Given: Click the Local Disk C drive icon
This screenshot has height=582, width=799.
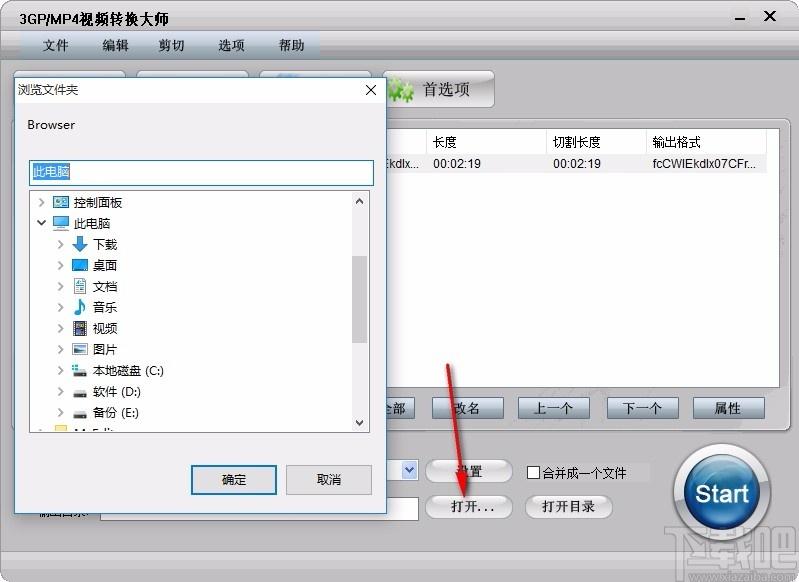Looking at the screenshot, I should click(x=79, y=371).
